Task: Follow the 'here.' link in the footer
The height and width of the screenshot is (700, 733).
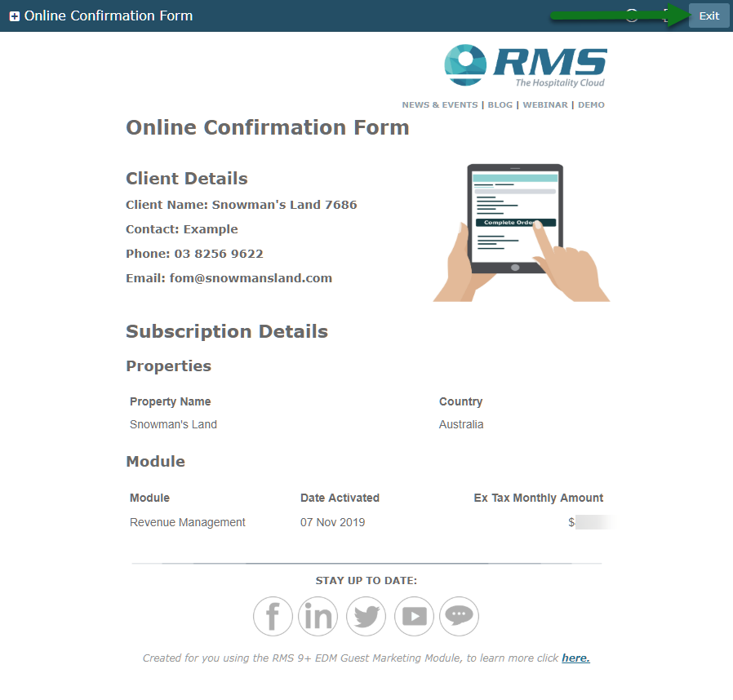Action: point(576,658)
